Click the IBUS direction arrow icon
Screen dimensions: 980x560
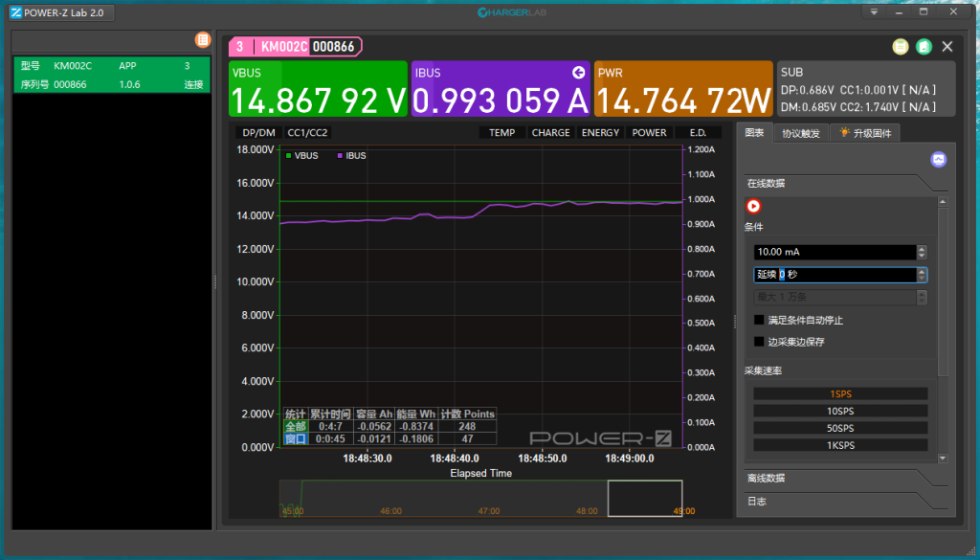578,73
